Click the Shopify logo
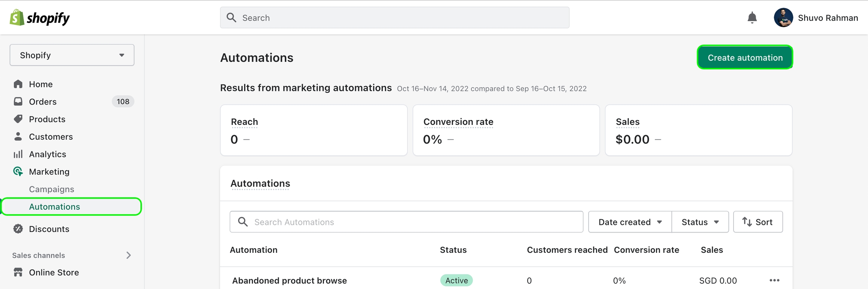The width and height of the screenshot is (868, 289). pos(40,17)
